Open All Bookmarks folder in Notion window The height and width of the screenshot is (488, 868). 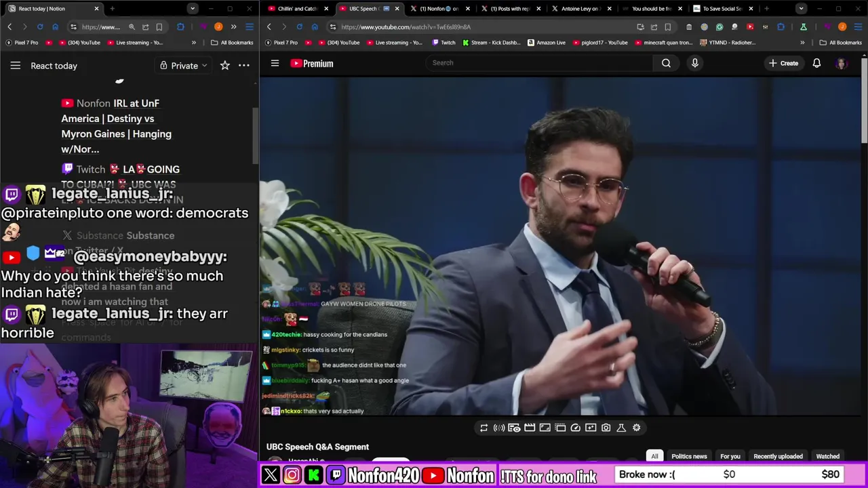[232, 42]
